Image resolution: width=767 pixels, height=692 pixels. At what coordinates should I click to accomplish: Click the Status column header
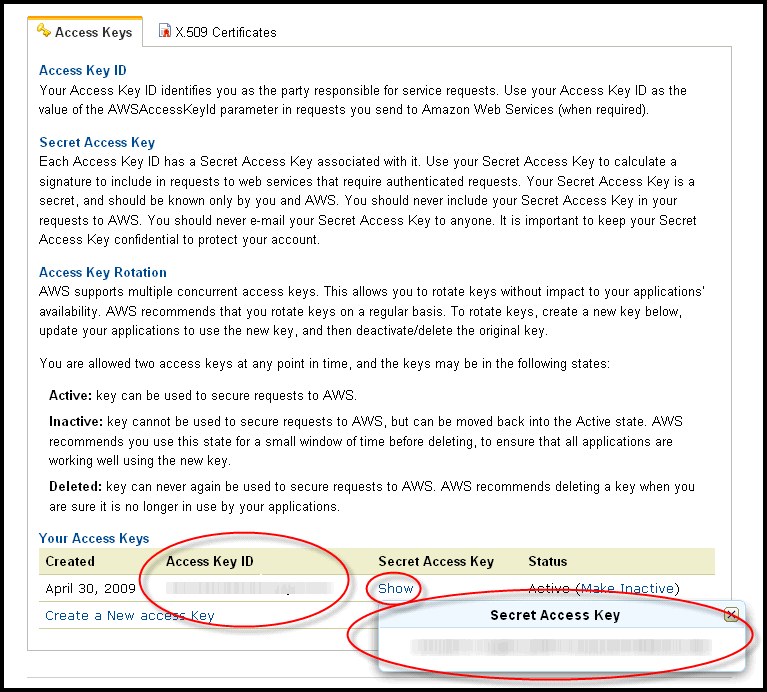coord(547,561)
